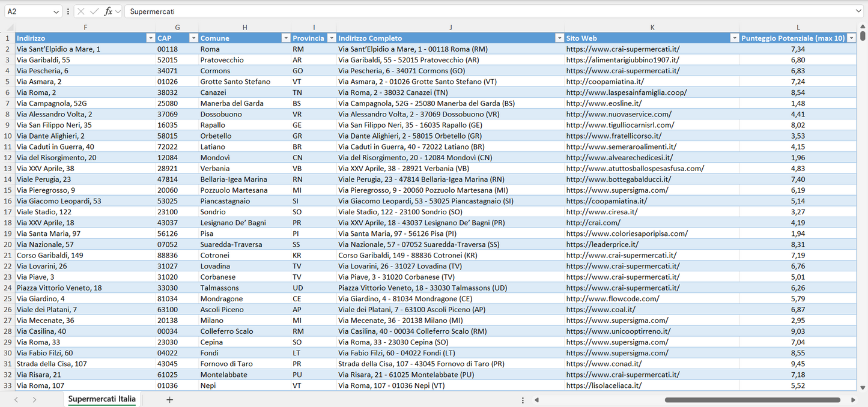Expand the formula bar with its right chevron

tap(859, 11)
